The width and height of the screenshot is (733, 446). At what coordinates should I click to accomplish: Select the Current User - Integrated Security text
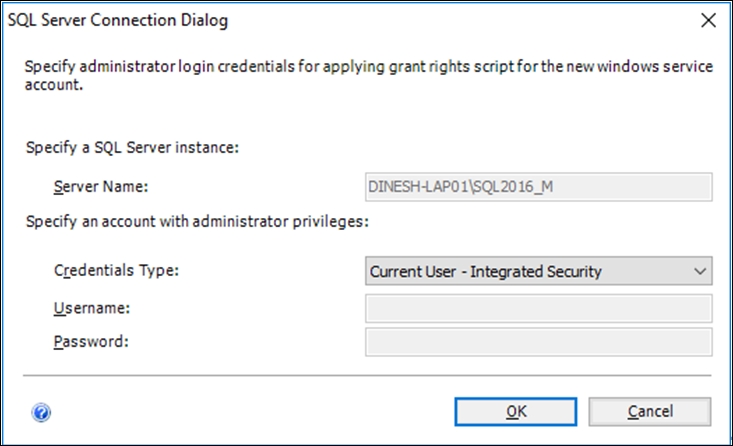[485, 272]
